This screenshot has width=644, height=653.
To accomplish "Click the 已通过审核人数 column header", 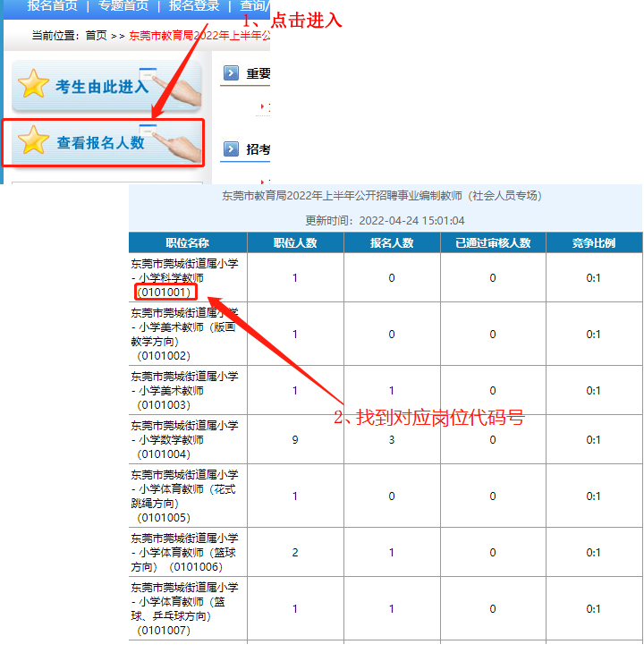I will pos(493,242).
